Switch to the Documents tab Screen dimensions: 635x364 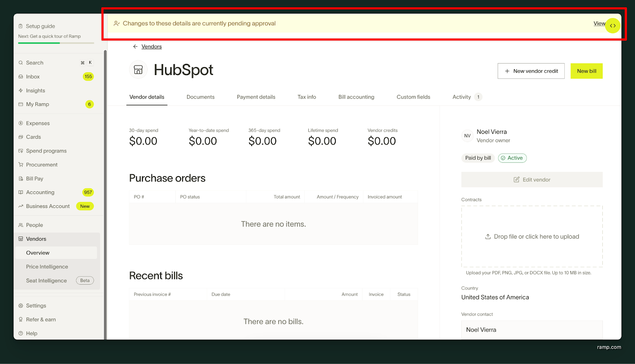point(200,97)
